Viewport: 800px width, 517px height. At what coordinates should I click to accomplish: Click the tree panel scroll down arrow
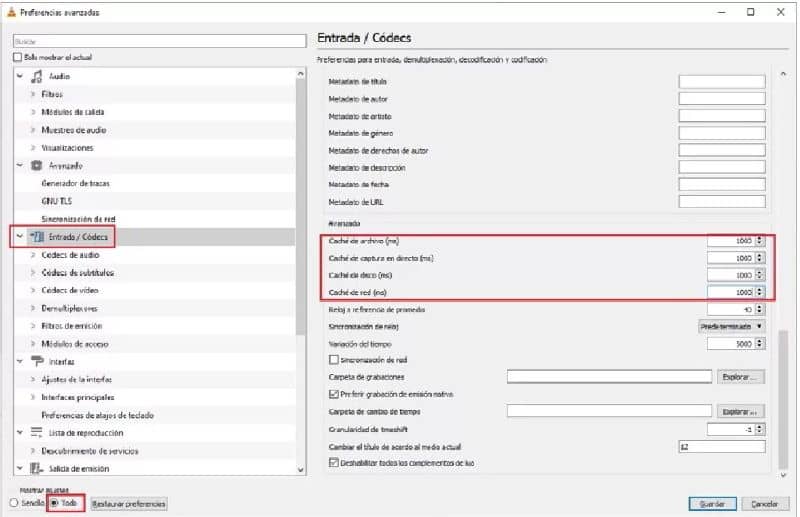pyautogui.click(x=301, y=470)
